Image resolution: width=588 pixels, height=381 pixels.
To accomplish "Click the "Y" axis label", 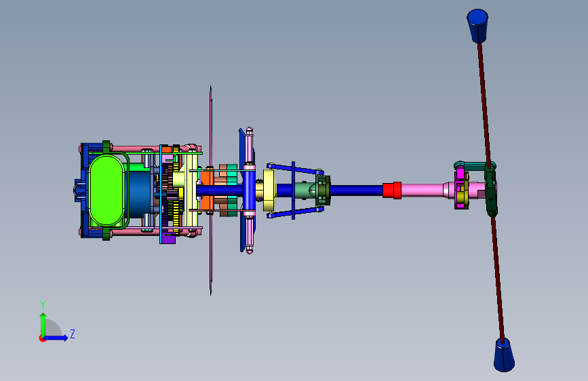I will [x=43, y=304].
